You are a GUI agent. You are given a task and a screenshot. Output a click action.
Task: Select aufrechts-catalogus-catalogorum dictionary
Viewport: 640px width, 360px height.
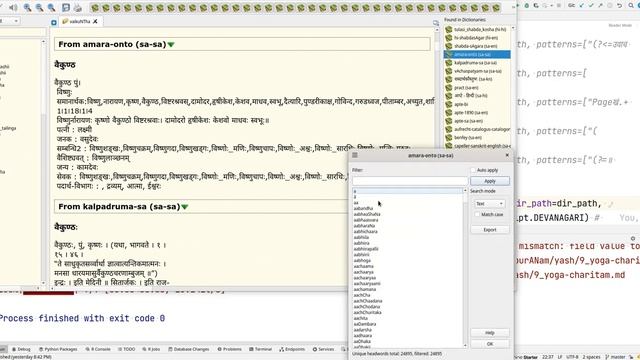point(482,129)
